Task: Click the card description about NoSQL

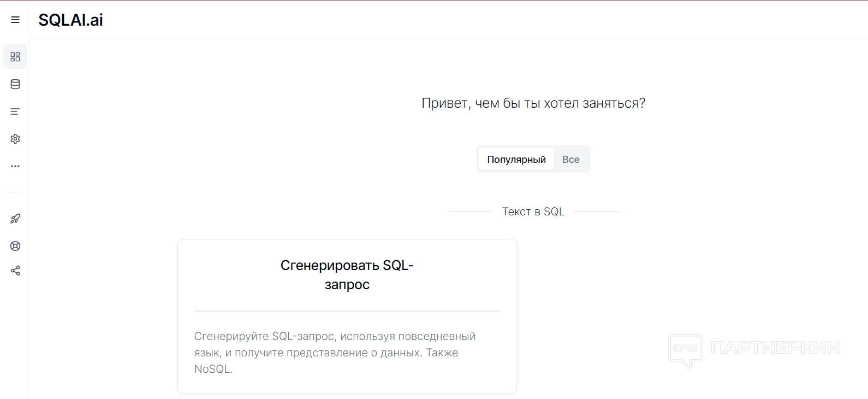Action: (x=335, y=353)
